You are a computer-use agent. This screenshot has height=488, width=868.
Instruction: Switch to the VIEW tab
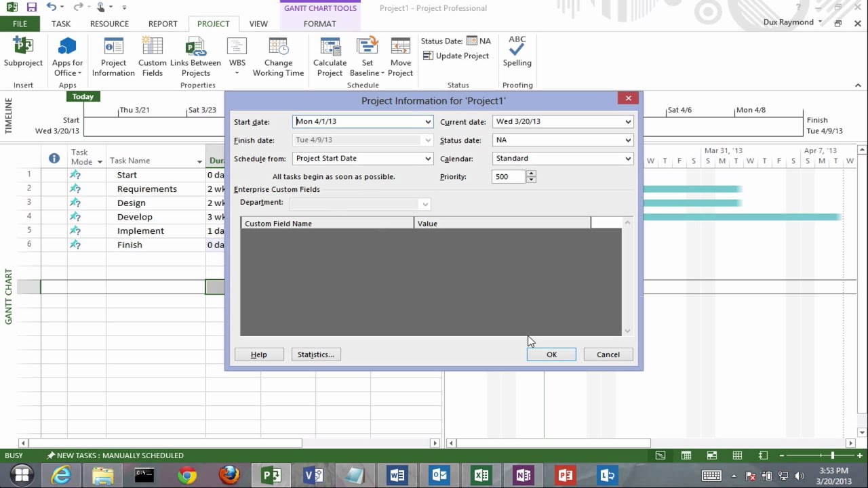258,24
